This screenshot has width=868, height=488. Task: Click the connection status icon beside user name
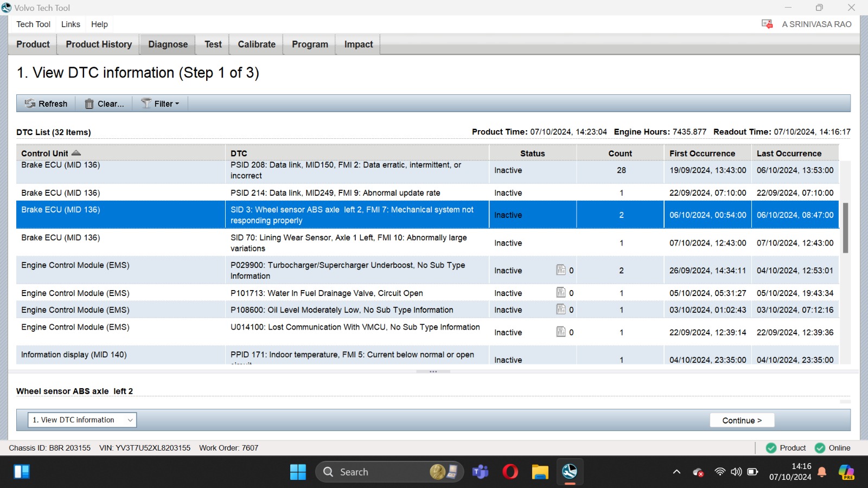[x=767, y=24]
